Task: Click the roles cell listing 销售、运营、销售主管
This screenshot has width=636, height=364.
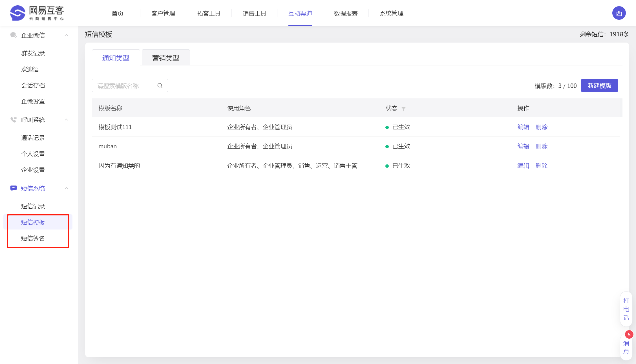Action: [292, 166]
